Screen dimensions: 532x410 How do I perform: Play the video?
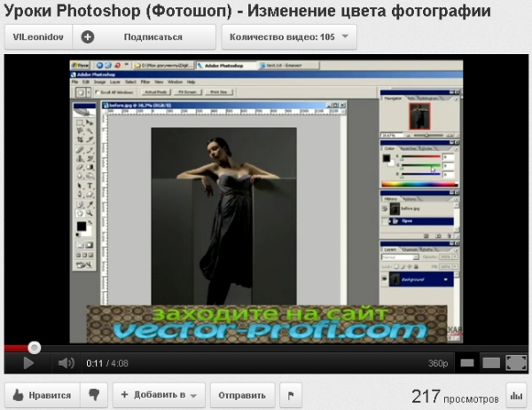28,364
